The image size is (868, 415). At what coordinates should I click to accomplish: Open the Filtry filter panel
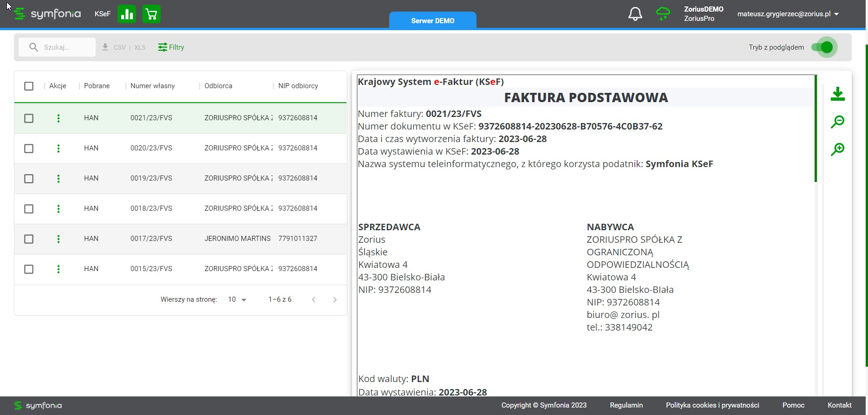(x=171, y=47)
